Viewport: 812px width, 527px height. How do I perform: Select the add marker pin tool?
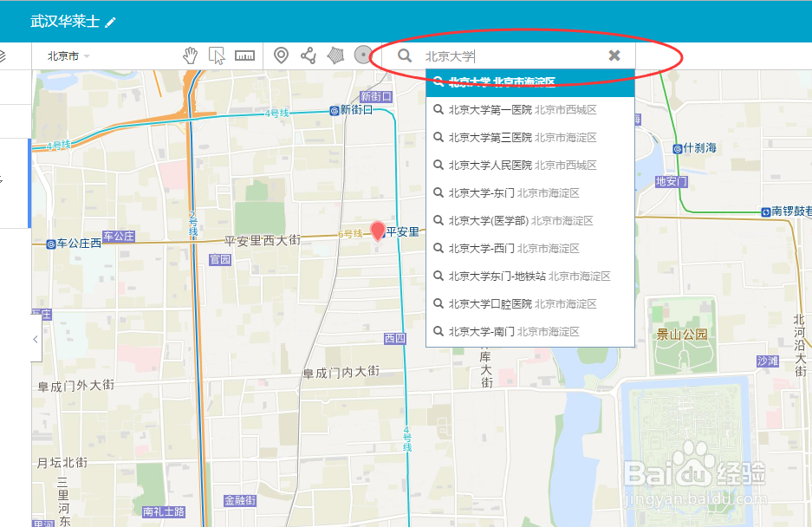(x=281, y=55)
